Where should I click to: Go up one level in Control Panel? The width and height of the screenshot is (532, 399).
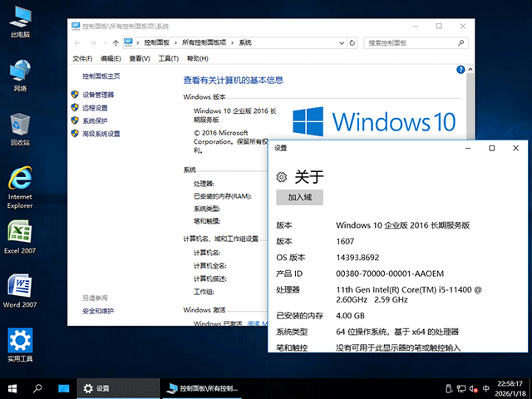pos(116,43)
